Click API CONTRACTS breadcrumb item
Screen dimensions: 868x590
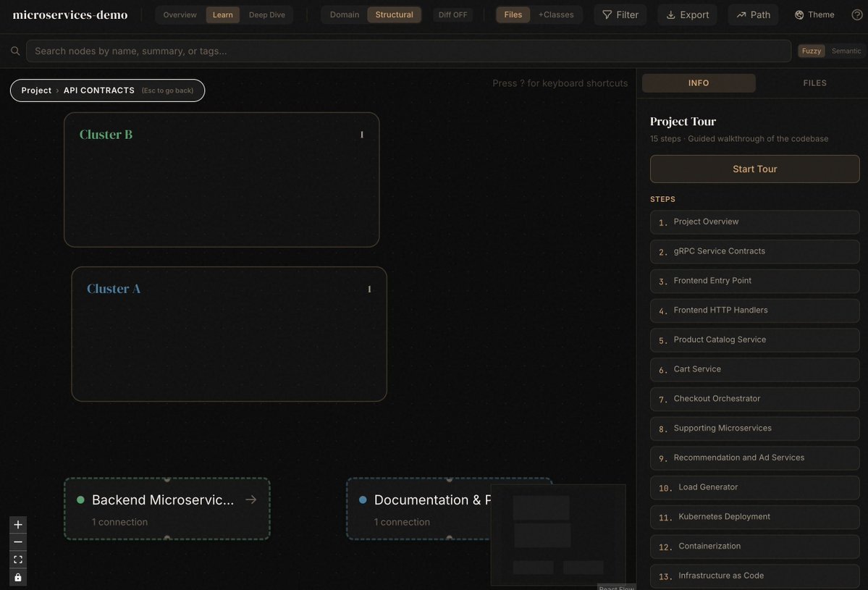pyautogui.click(x=98, y=90)
